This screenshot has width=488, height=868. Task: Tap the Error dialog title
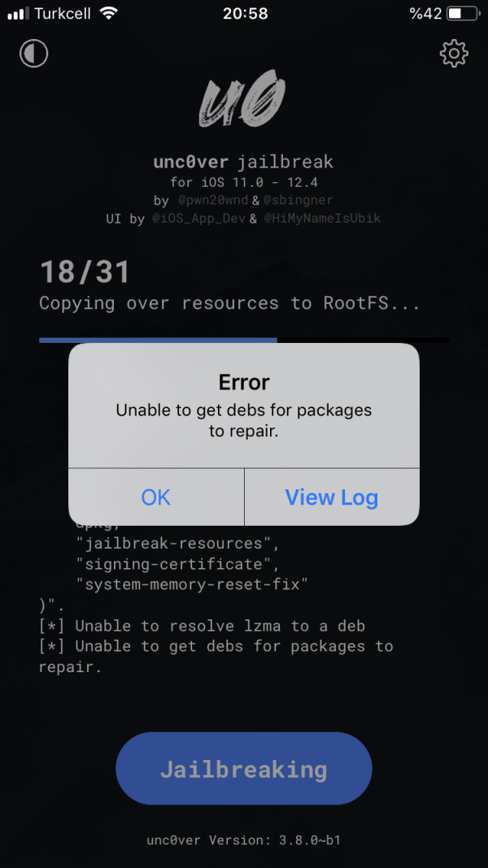pyautogui.click(x=244, y=382)
